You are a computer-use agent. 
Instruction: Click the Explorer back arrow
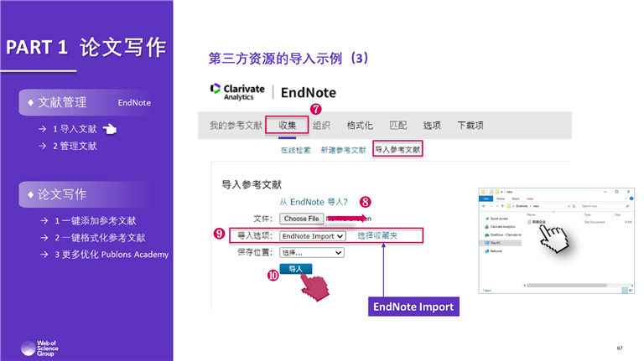point(484,206)
